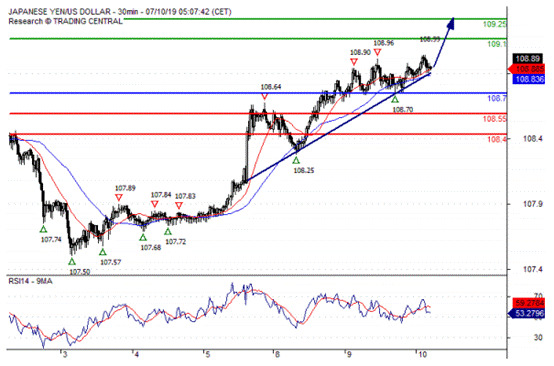Select the green triangle at 108.25 low
This screenshot has height=366, width=554.
296,160
